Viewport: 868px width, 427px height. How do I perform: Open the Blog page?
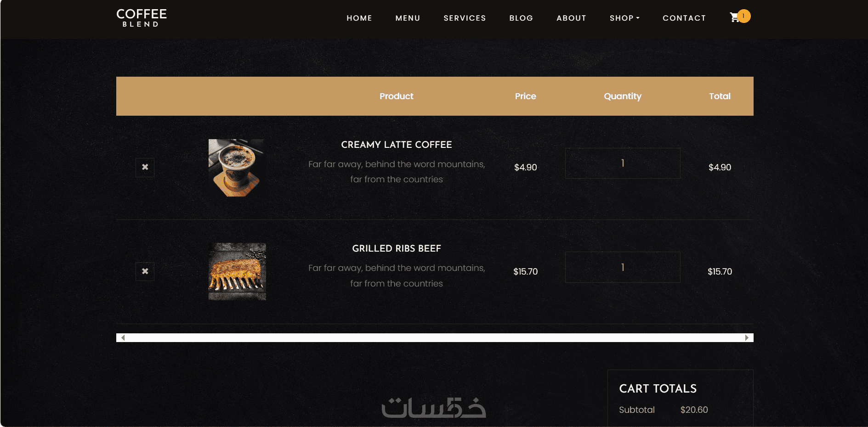coord(521,18)
